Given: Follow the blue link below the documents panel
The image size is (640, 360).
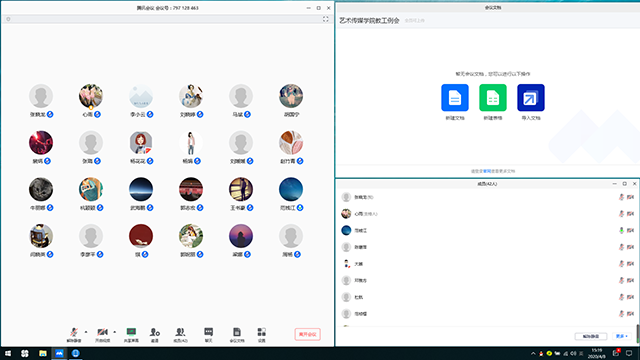Looking at the screenshot, I should tap(487, 171).
